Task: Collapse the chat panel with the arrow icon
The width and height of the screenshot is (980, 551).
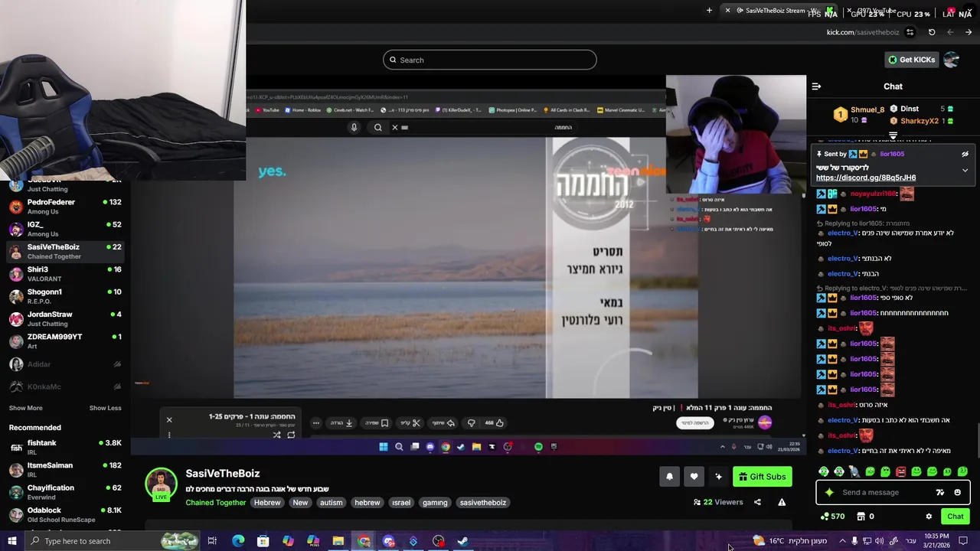Action: pos(816,86)
